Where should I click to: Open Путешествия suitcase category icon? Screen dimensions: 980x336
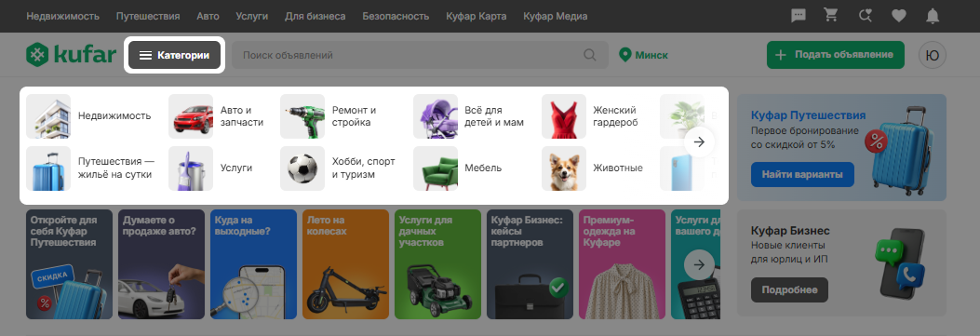[x=48, y=168]
